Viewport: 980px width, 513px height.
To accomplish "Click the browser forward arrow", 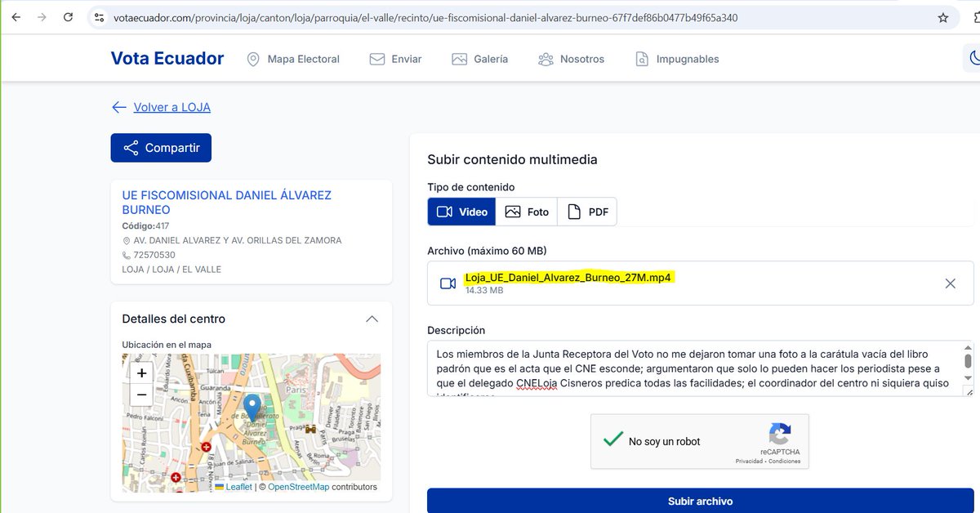I will coord(42,17).
